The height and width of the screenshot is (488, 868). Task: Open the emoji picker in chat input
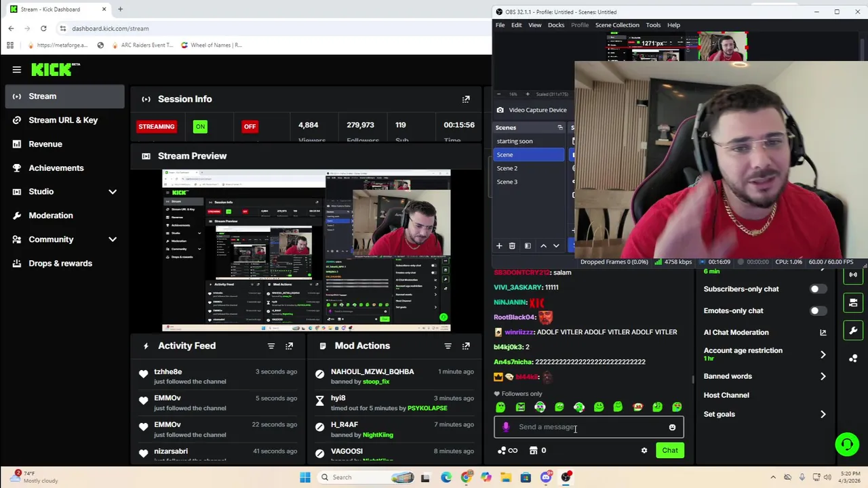point(672,427)
